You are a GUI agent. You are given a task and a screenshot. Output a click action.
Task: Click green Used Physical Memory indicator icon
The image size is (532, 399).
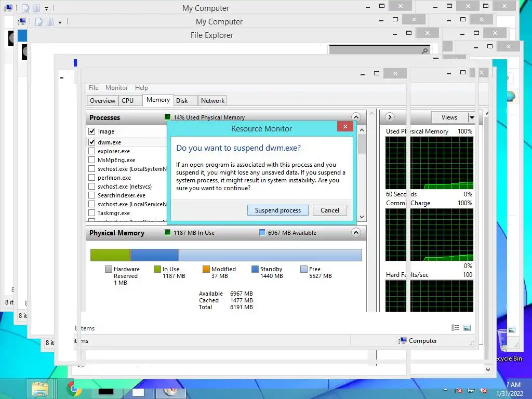[167, 117]
